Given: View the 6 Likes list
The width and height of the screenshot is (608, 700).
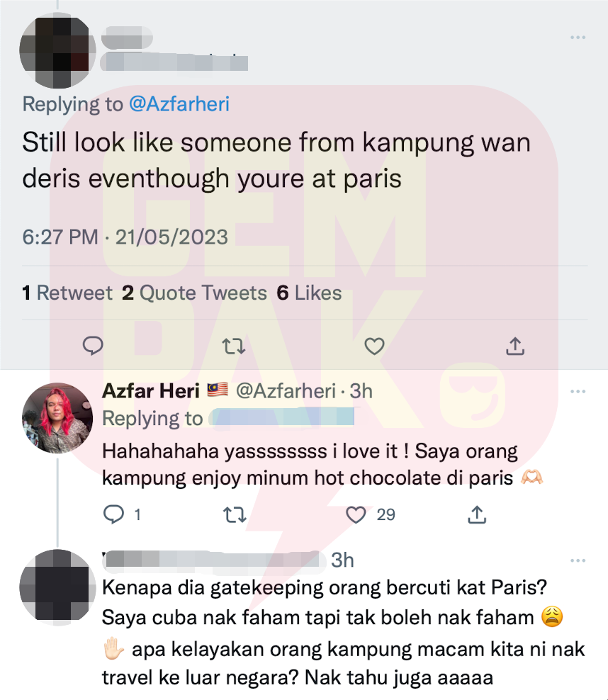Looking at the screenshot, I should pyautogui.click(x=309, y=293).
